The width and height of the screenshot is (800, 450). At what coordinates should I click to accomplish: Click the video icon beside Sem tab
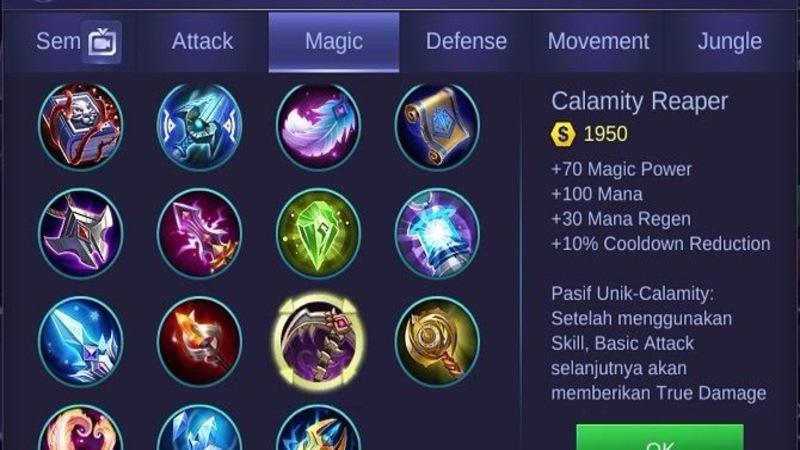[x=102, y=42]
